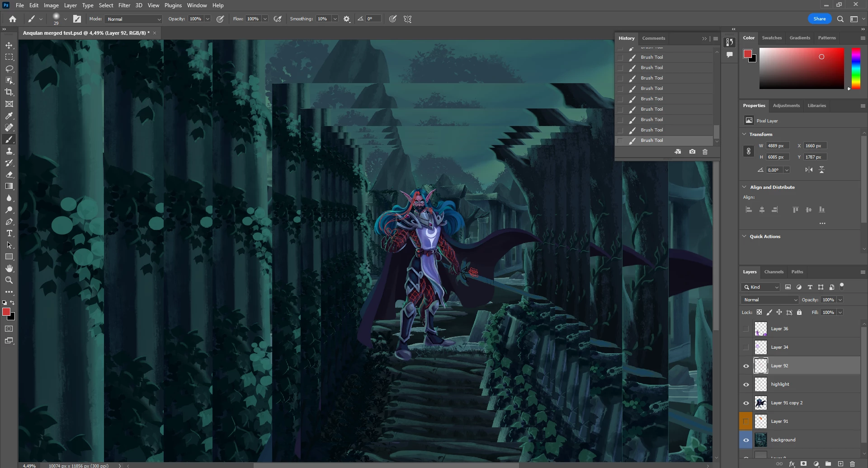Open the Filter menu
The height and width of the screenshot is (468, 868).
[x=124, y=5]
